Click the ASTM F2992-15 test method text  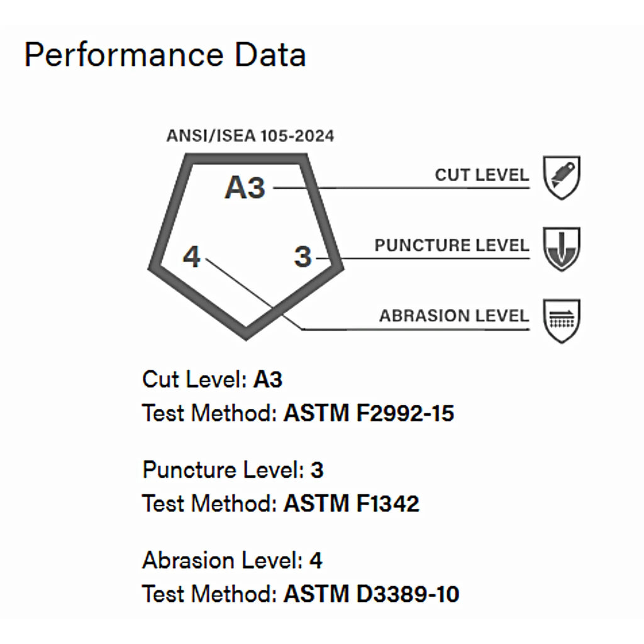coord(369,413)
